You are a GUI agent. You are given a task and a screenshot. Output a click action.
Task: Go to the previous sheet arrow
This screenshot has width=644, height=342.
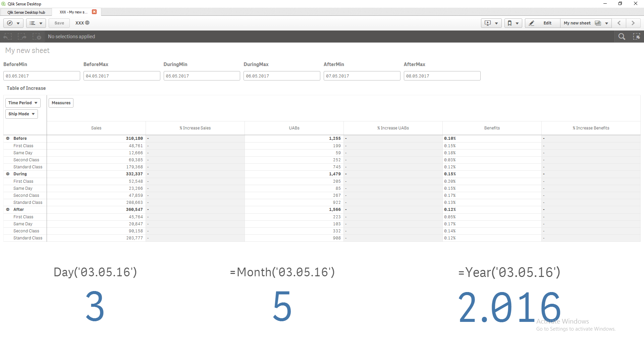click(619, 23)
